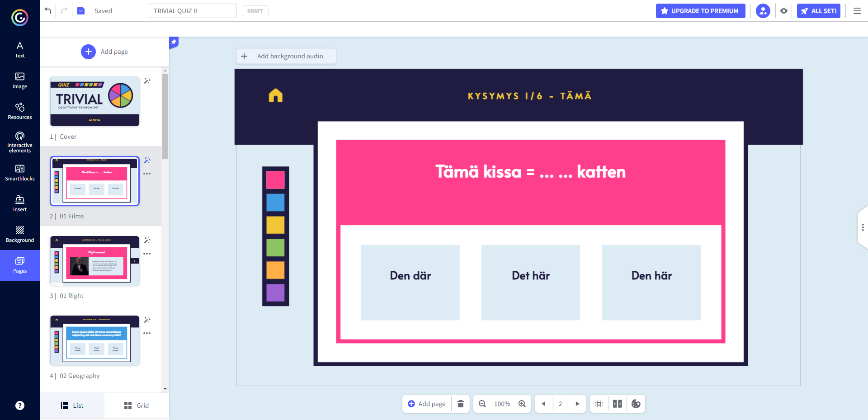Open the Insert panel
The image size is (868, 420).
[20, 204]
